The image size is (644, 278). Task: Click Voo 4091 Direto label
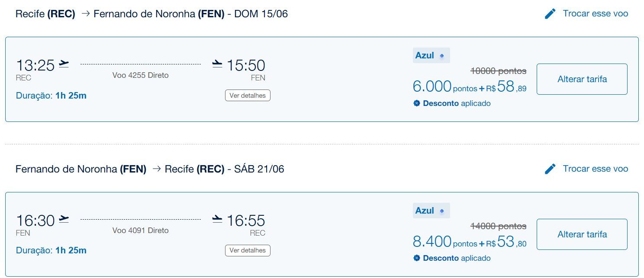pos(141,230)
